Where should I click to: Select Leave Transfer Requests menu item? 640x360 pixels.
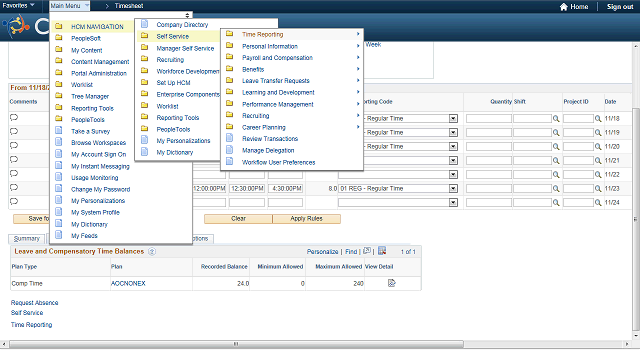[x=276, y=81]
